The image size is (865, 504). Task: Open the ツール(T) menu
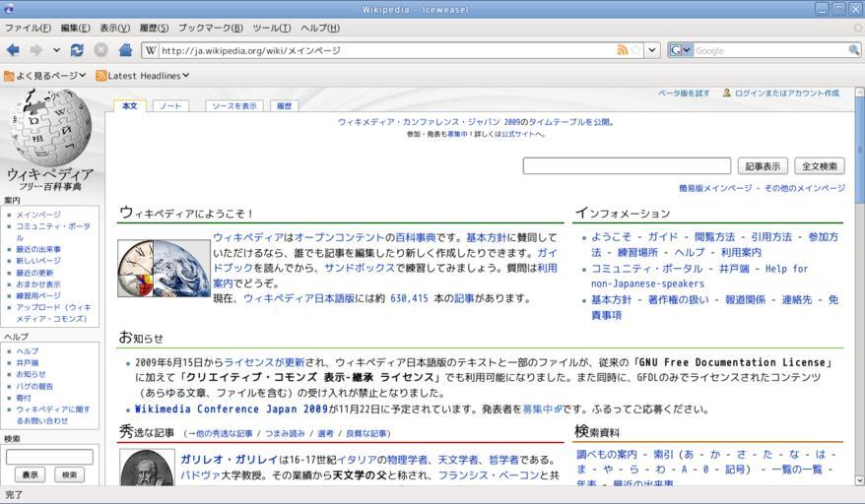pos(271,28)
